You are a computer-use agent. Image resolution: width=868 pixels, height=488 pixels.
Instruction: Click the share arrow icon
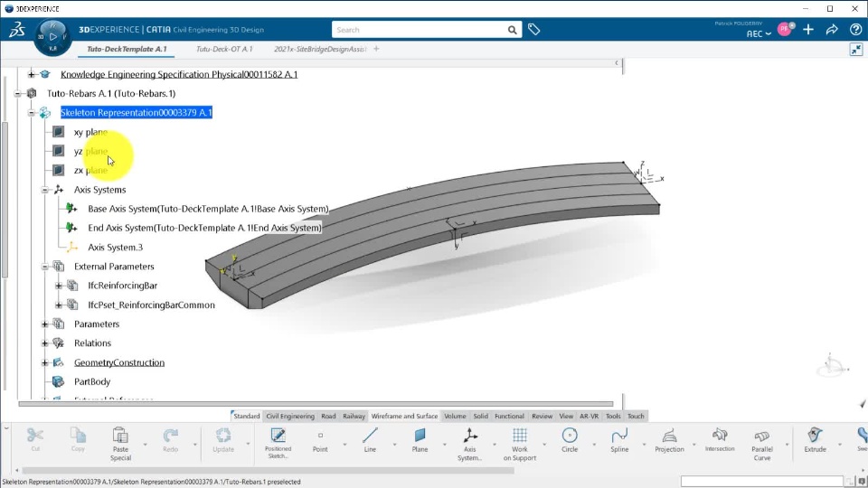[832, 29]
